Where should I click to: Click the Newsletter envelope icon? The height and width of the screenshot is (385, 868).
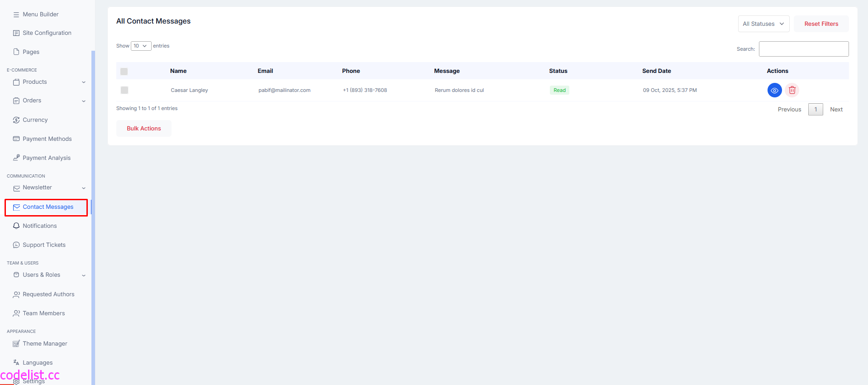click(x=16, y=188)
